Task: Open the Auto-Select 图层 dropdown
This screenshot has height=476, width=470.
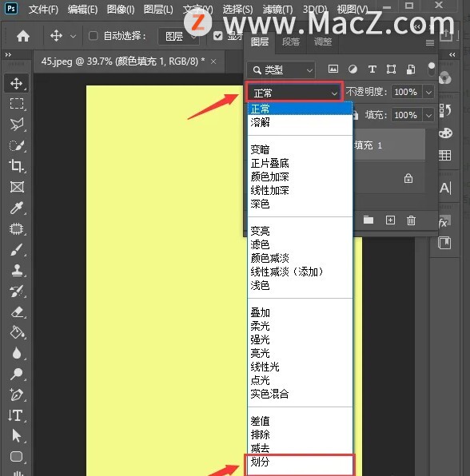Action: point(179,37)
